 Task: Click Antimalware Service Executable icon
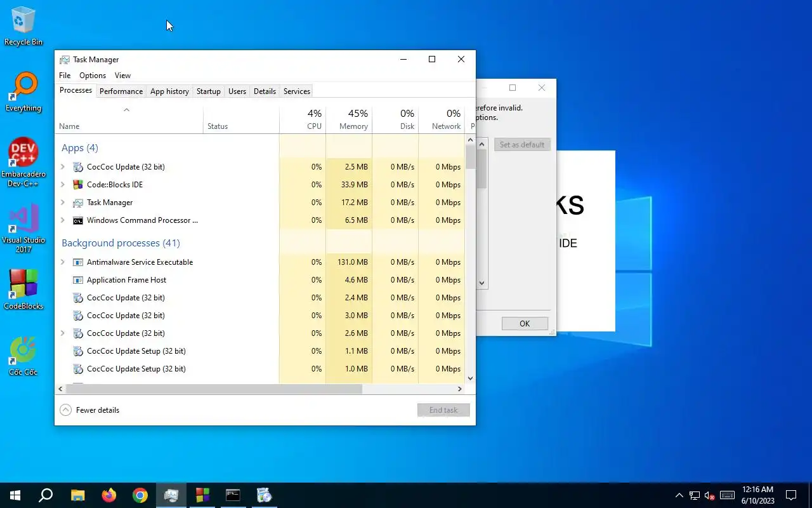pos(78,262)
